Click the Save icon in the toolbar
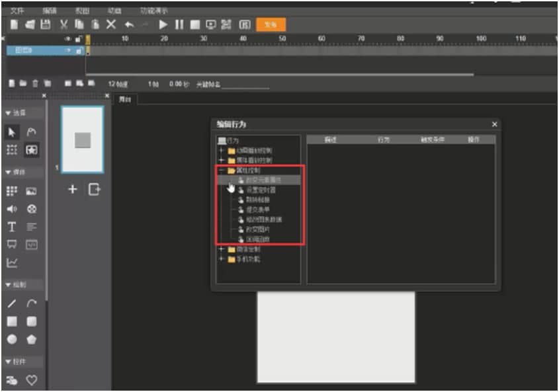Image resolution: width=559 pixels, height=392 pixels. [x=46, y=24]
